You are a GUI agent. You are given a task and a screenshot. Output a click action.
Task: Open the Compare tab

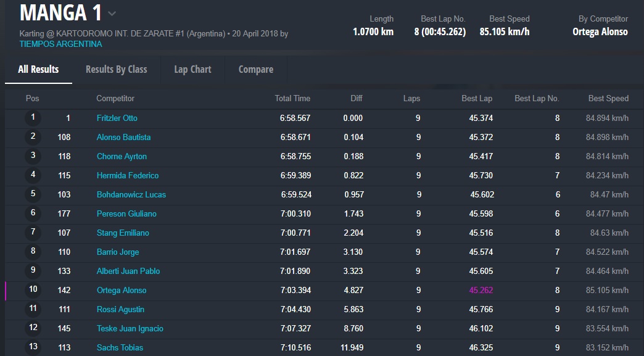coord(255,69)
